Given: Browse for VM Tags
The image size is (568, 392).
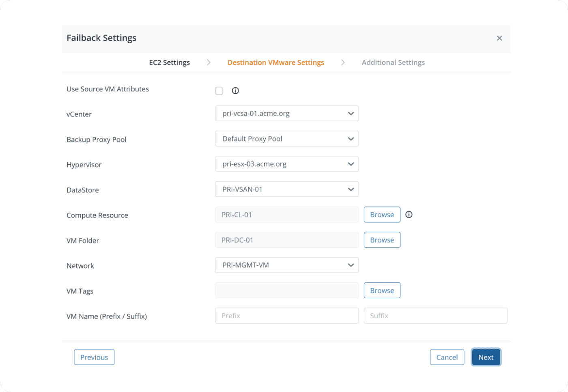Looking at the screenshot, I should coord(382,291).
